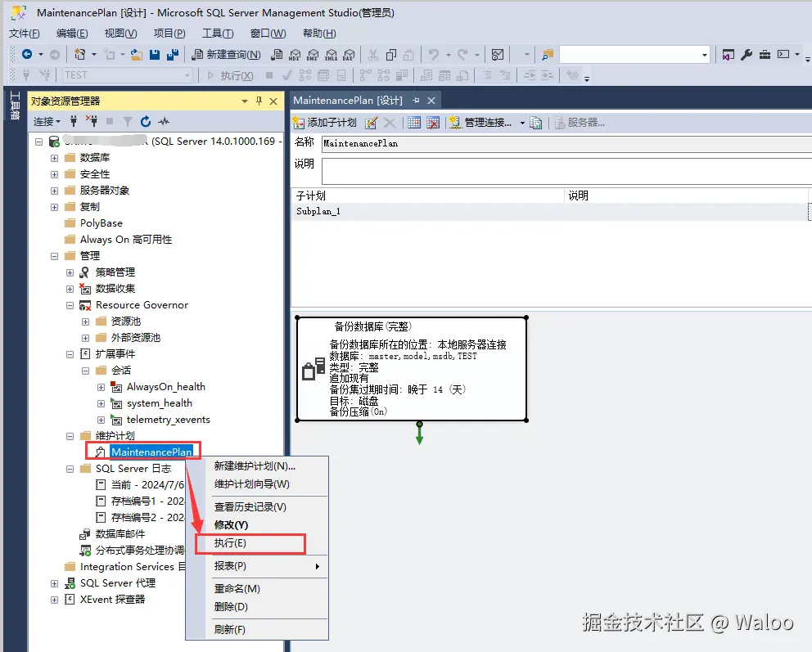Click the 新建查询(N) button

(226, 54)
